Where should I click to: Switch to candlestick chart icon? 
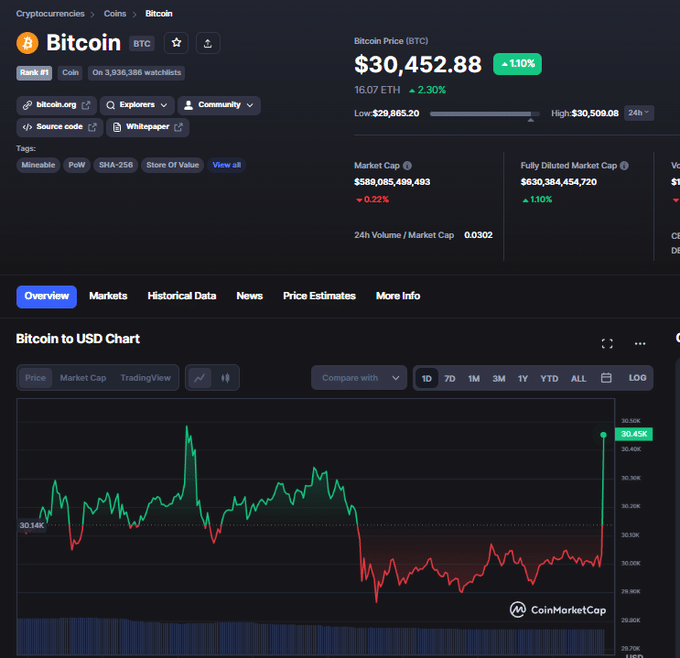pos(225,378)
